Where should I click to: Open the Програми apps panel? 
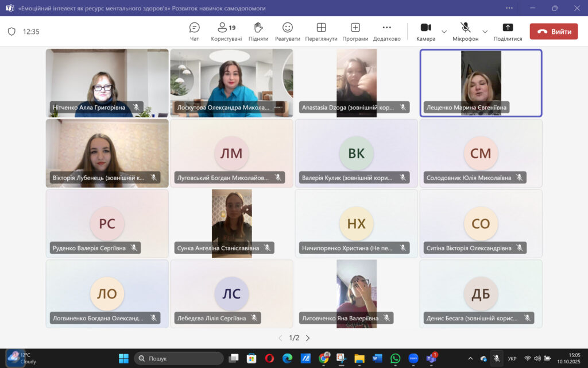(355, 31)
